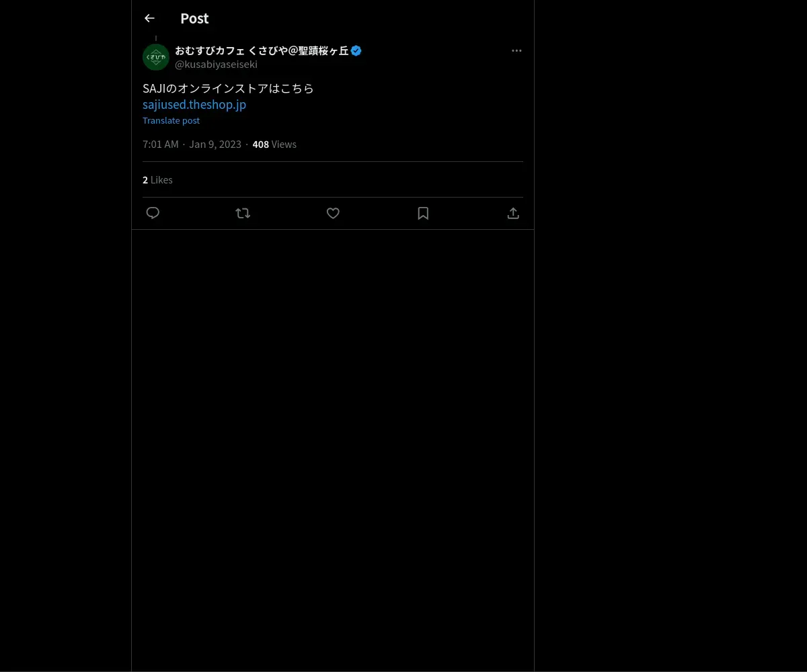The image size is (807, 672).
Task: Click the SAJIのオンラインストアはこちら post text
Action: (228, 88)
